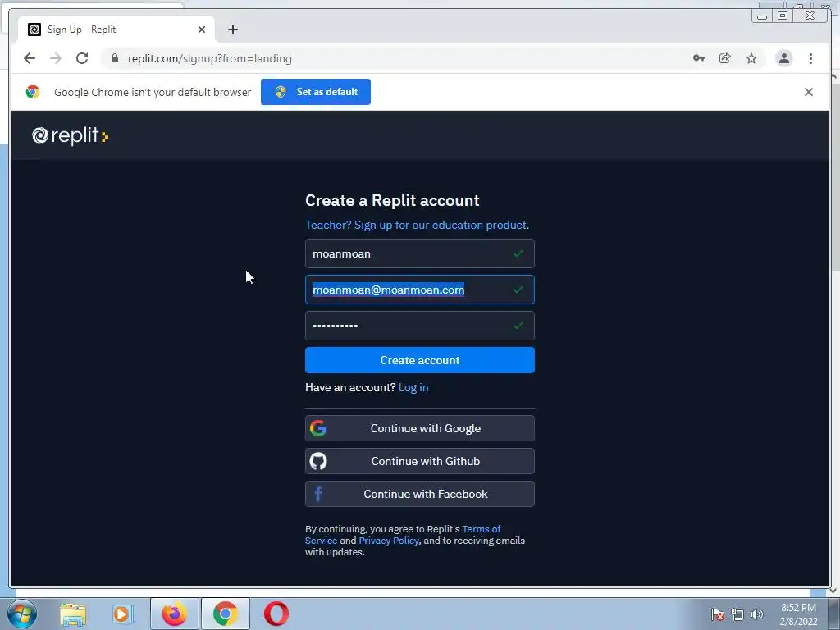Dismiss the default browser notification bar

tap(808, 92)
